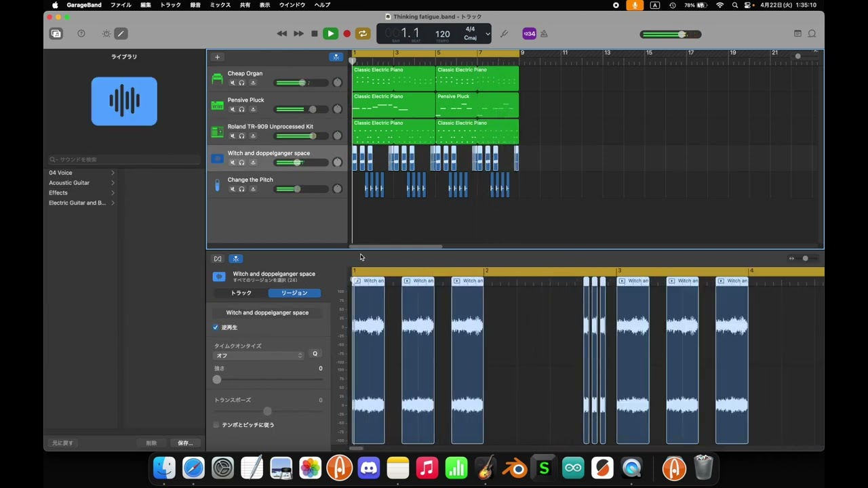The image size is (868, 488).
Task: Click the Stop transport button
Action: coord(314,34)
